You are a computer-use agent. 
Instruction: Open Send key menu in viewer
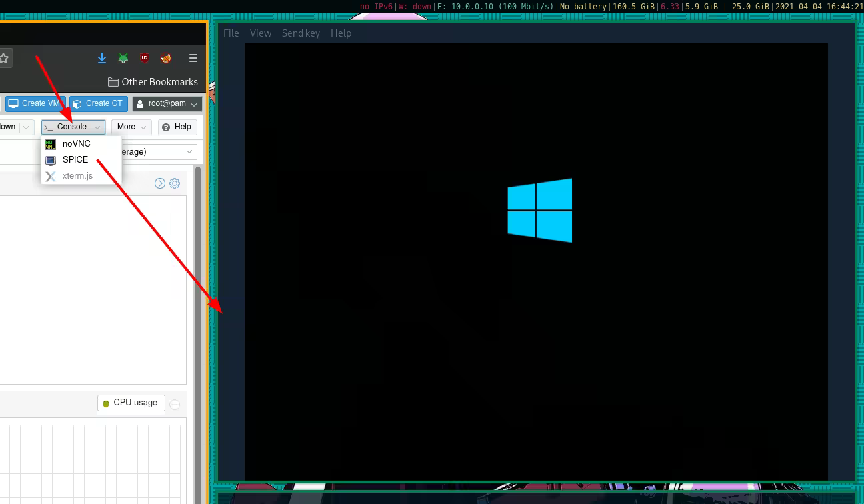point(301,33)
